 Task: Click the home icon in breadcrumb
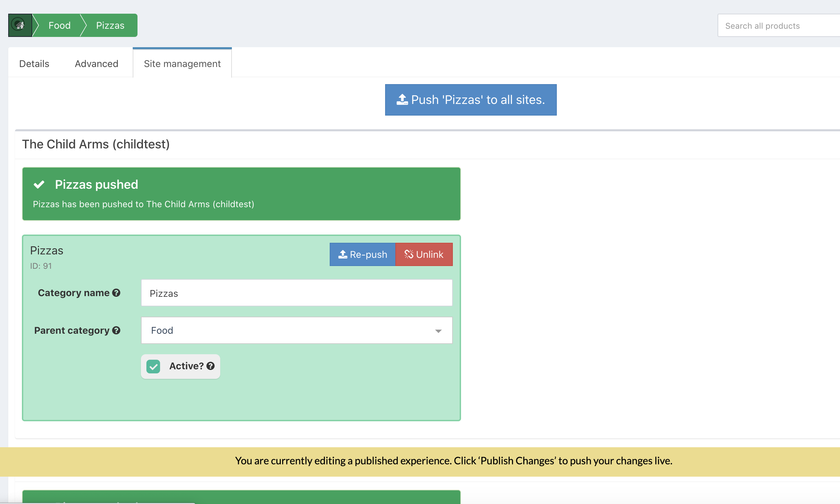click(19, 25)
